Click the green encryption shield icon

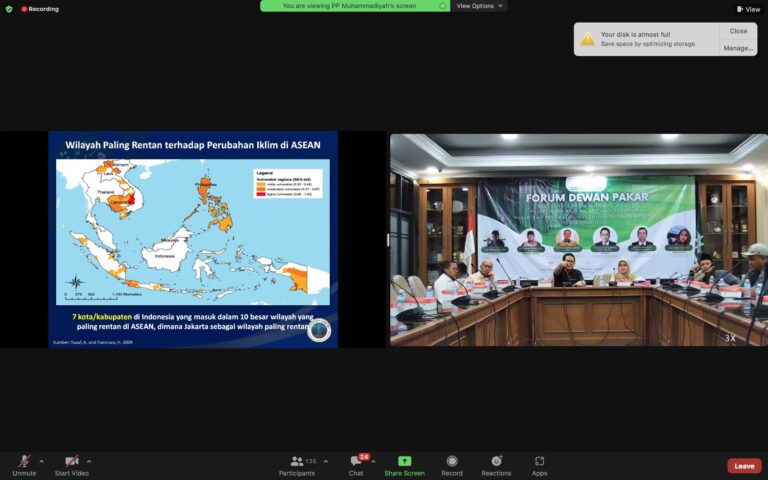click(x=9, y=9)
